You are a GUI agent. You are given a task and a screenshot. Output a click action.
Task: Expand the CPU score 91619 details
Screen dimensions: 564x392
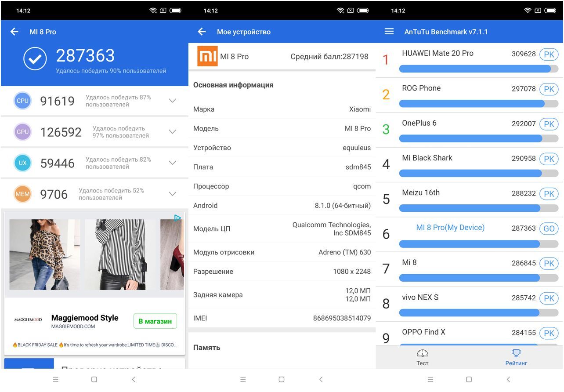point(173,101)
